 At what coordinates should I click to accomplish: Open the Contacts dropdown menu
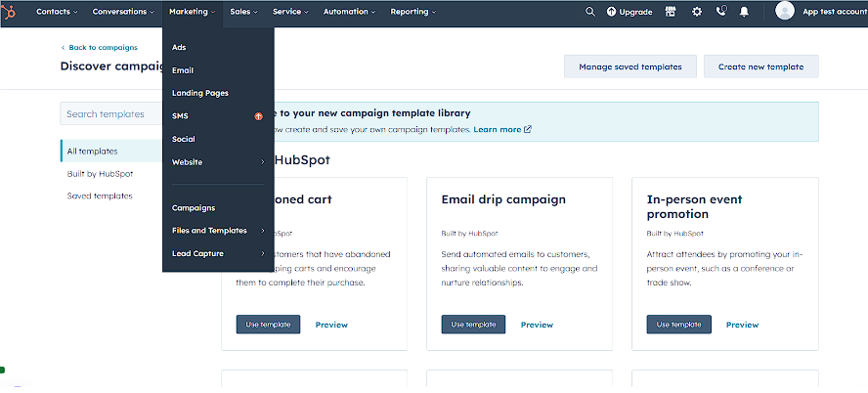point(57,12)
